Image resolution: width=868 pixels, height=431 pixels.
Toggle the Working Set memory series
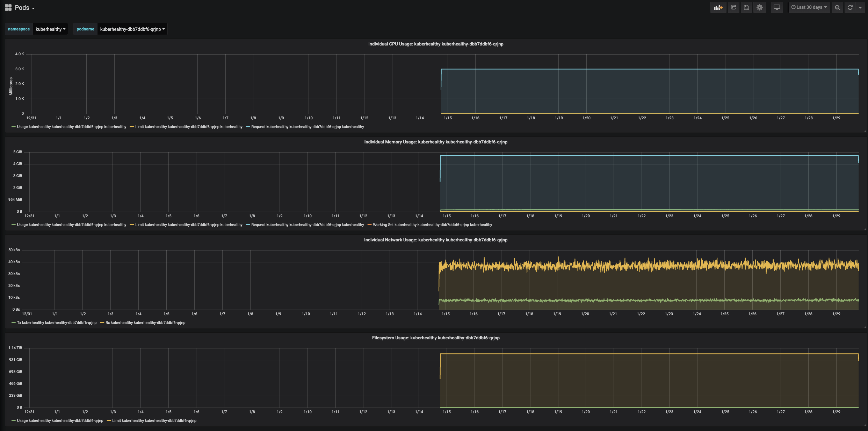(x=432, y=225)
